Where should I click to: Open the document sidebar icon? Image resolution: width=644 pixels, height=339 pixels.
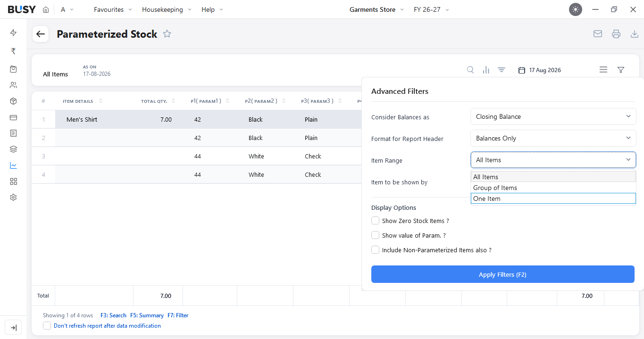13,133
